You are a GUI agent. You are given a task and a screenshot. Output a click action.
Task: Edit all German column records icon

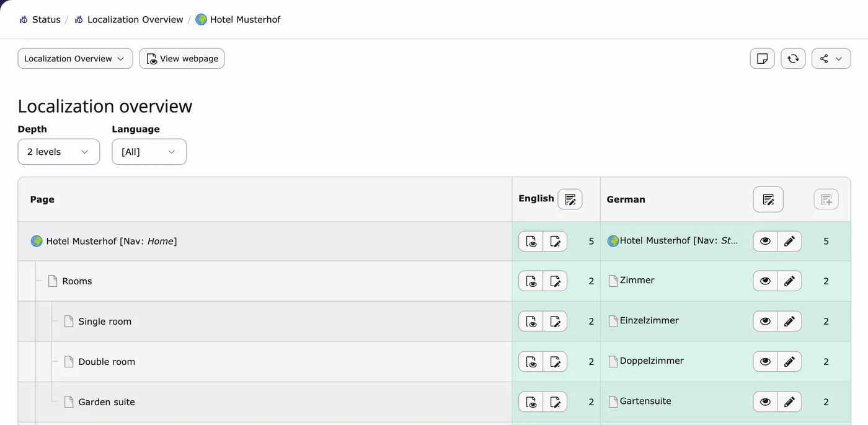coord(768,199)
